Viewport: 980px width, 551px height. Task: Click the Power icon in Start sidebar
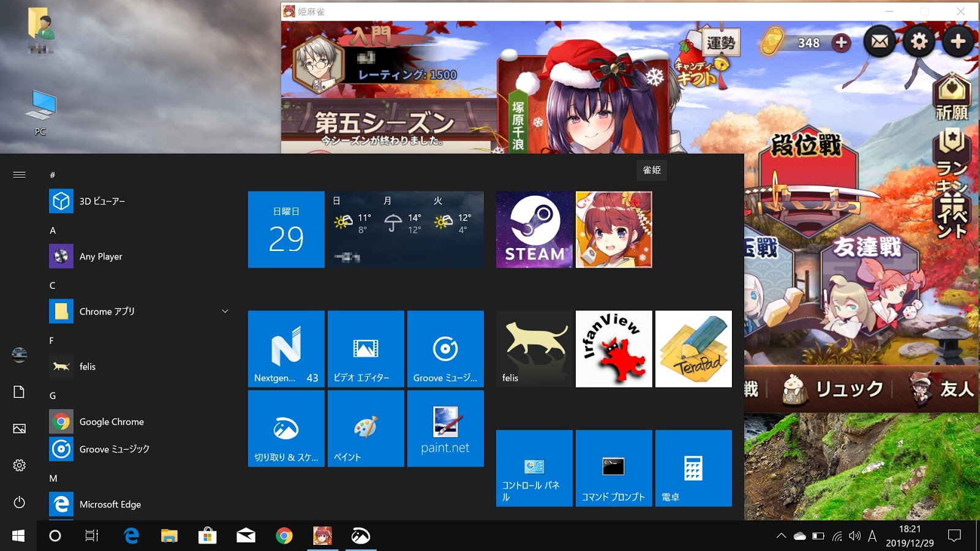pyautogui.click(x=19, y=502)
